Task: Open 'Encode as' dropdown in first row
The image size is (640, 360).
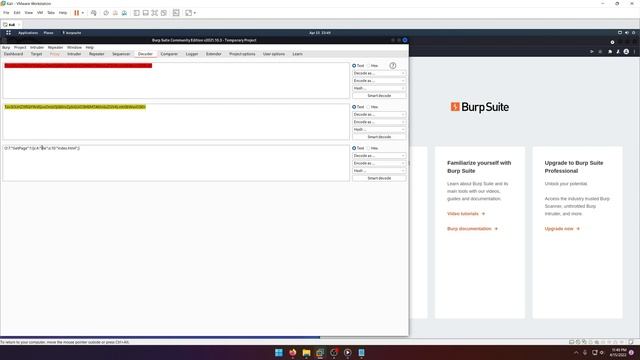Action: click(379, 81)
